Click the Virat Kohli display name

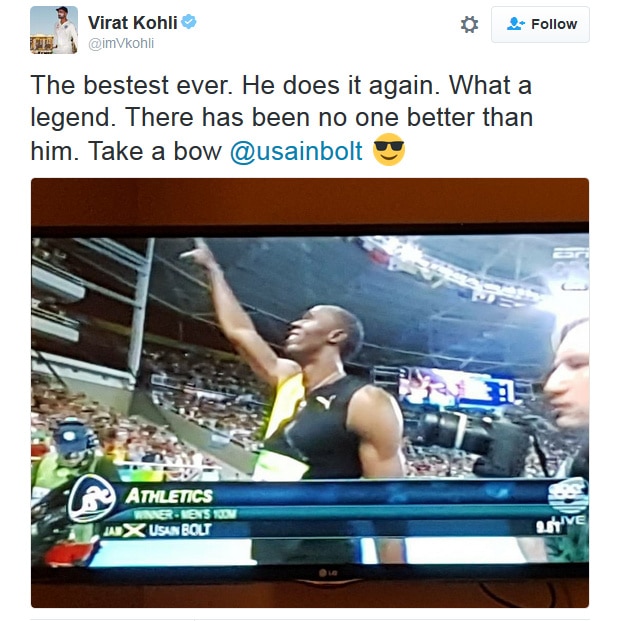click(133, 23)
